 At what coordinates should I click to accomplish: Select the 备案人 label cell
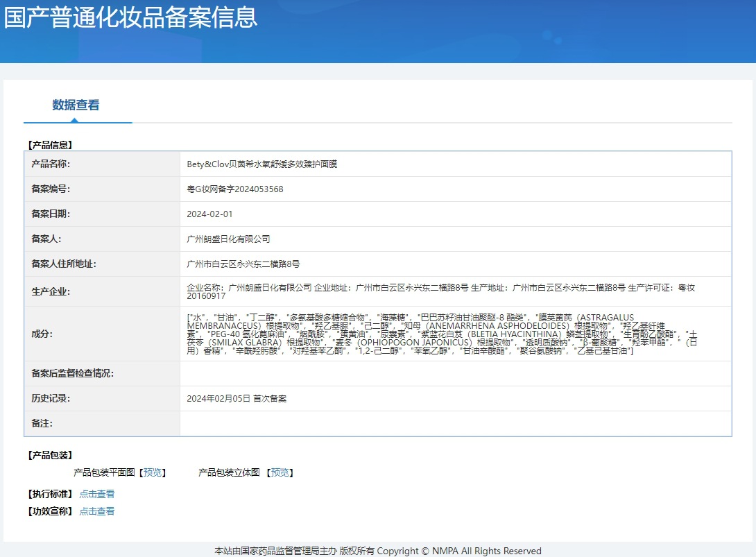pos(102,239)
